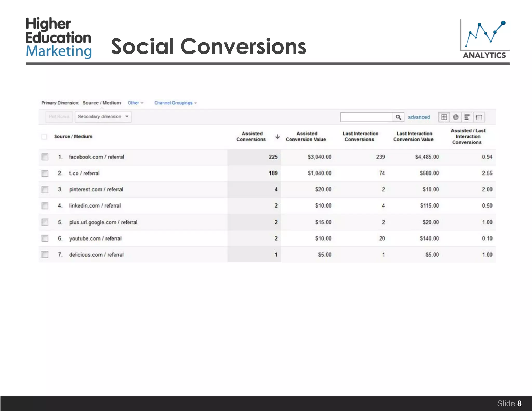The width and height of the screenshot is (532, 411).
Task: Sort by Assisted Conversions column header
Action: pos(251,137)
